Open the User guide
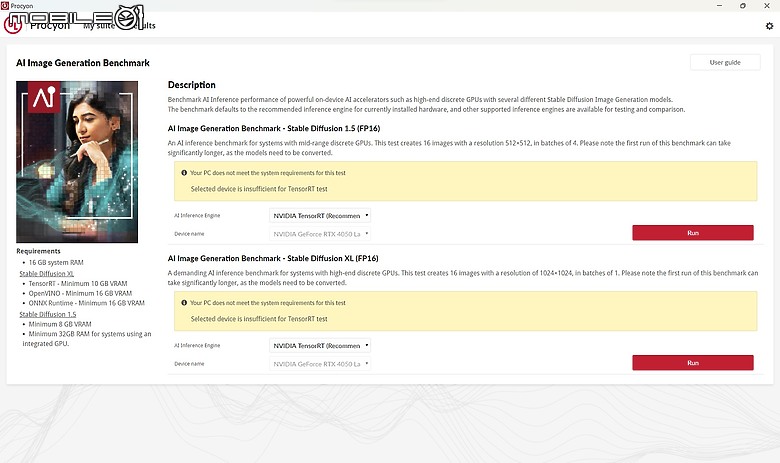Viewport: 780px width, 463px height. [x=725, y=62]
